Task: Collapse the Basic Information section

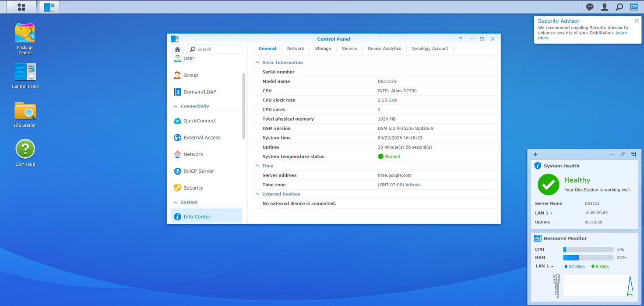Action: pos(257,63)
